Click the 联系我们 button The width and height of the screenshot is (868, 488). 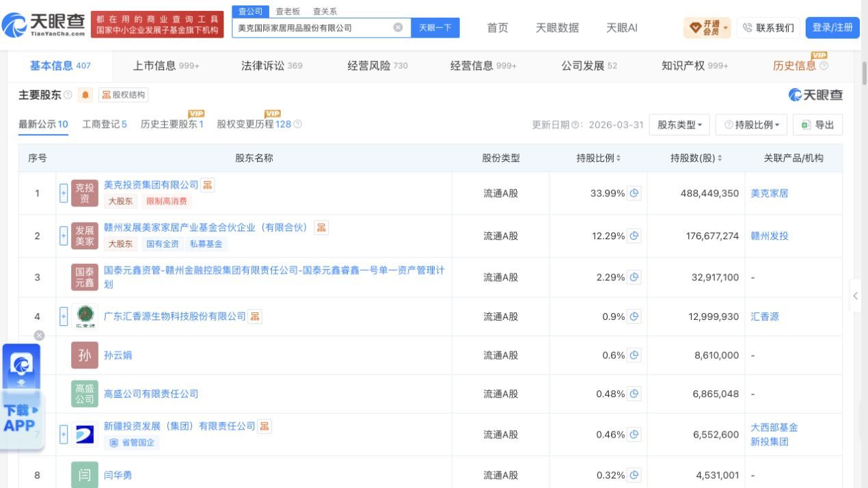768,27
